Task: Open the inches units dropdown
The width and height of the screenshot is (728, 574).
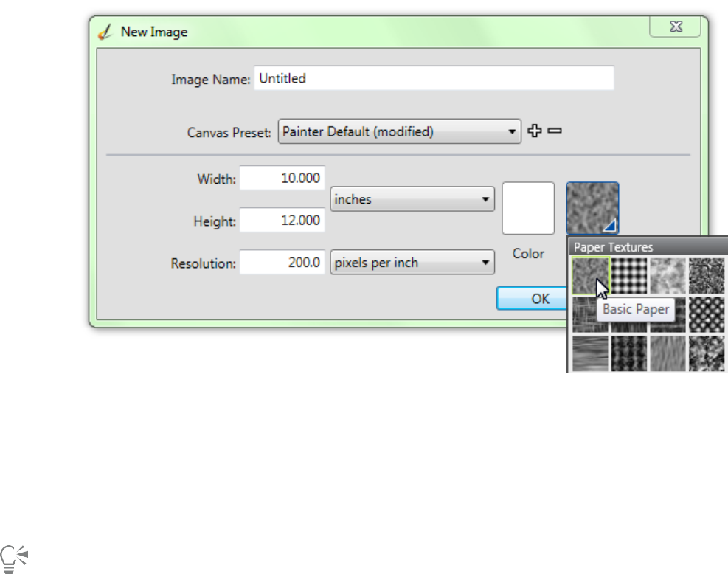Action: 412,199
